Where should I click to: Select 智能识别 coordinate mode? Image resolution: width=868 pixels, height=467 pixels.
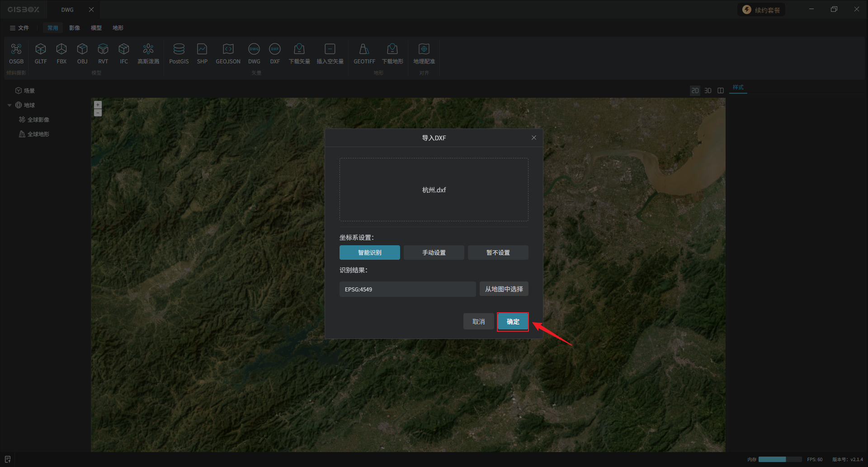(x=369, y=253)
